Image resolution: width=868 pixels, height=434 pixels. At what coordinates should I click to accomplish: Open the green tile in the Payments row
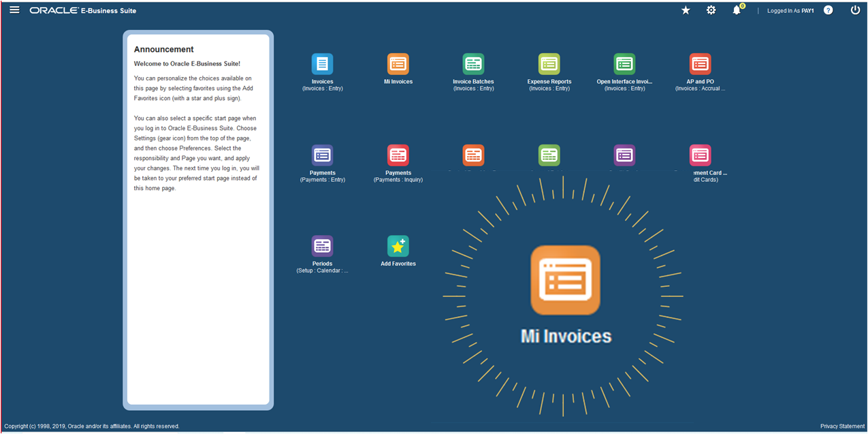pos(549,155)
